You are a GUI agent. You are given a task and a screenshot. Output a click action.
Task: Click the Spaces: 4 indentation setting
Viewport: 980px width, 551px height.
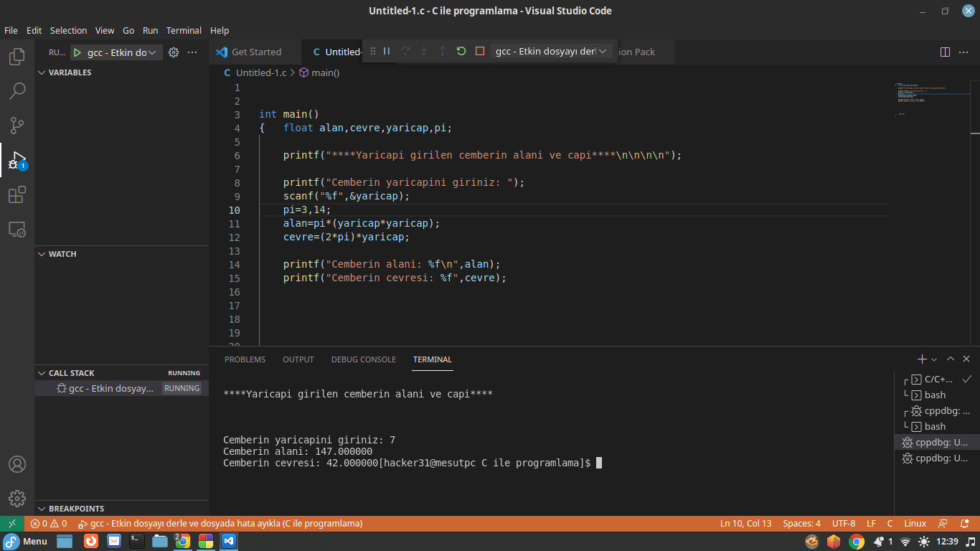pyautogui.click(x=801, y=524)
